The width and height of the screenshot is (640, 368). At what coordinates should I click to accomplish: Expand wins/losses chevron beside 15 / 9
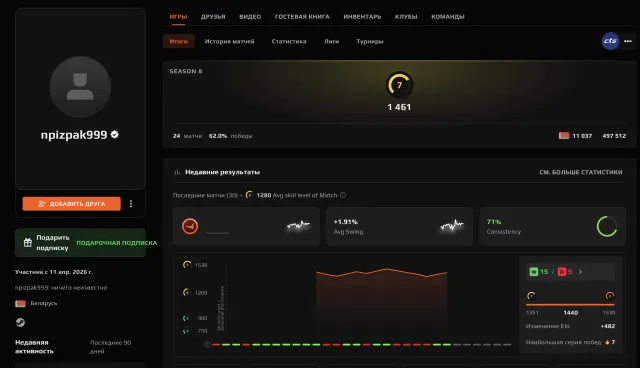[580, 272]
